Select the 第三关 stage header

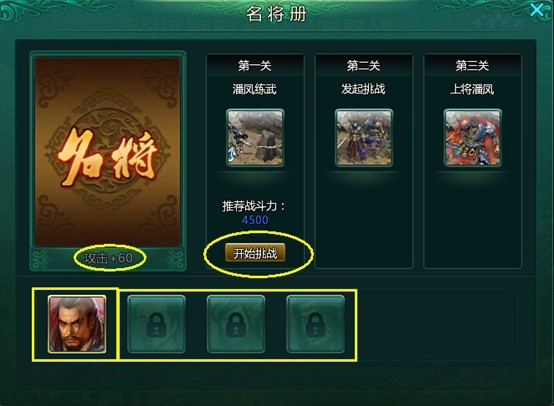(472, 66)
